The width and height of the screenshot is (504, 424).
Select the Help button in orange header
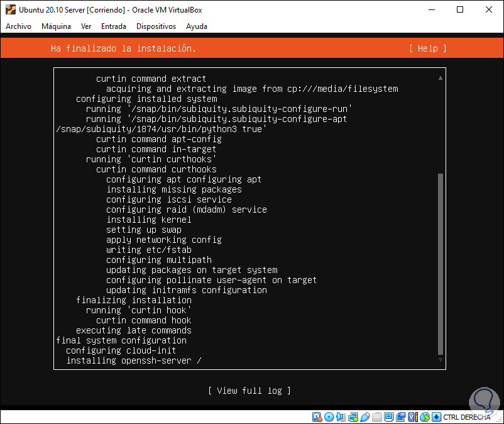point(427,48)
